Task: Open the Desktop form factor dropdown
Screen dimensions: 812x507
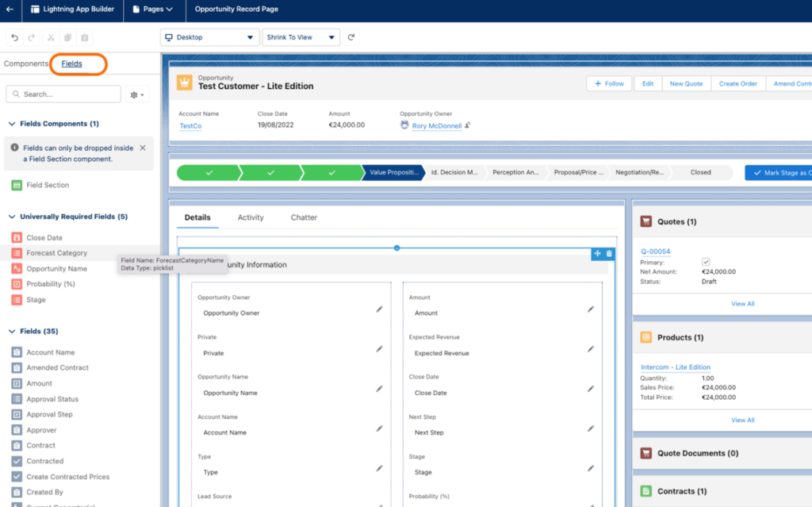Action: [209, 37]
